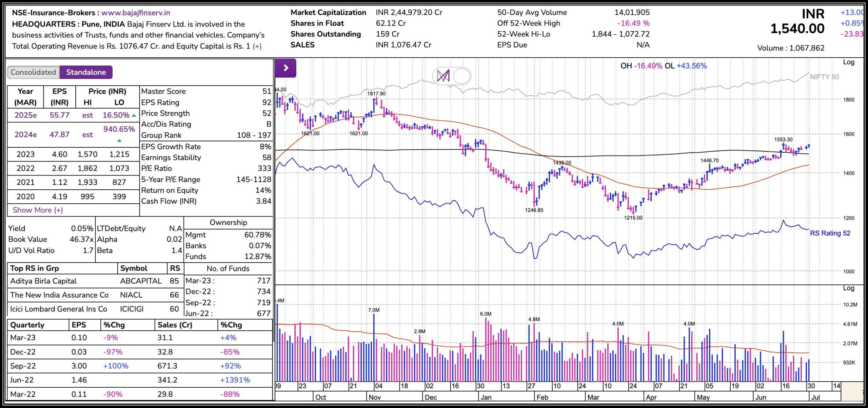Click the ABCAPITAL symbol
The height and width of the screenshot is (408, 868).
(141, 281)
